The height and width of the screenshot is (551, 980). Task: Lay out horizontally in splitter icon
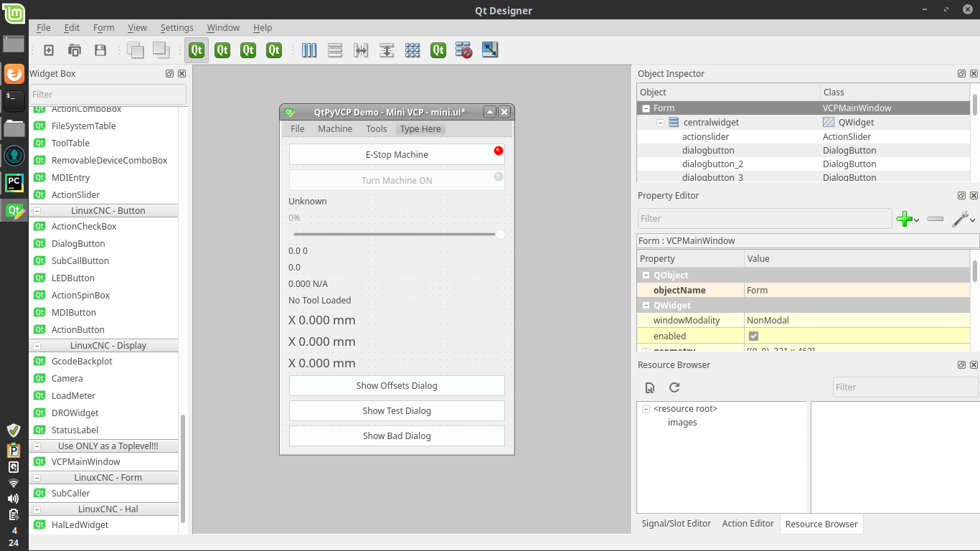[x=361, y=50]
